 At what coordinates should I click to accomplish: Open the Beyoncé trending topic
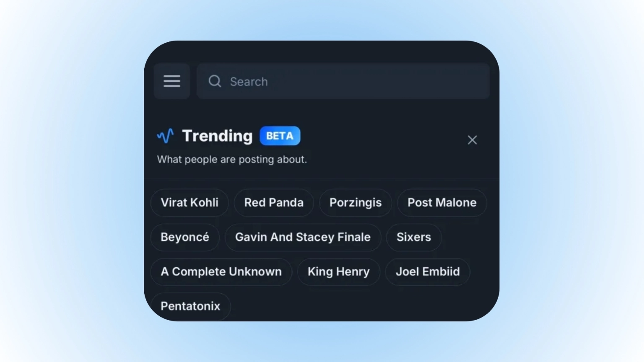tap(185, 237)
